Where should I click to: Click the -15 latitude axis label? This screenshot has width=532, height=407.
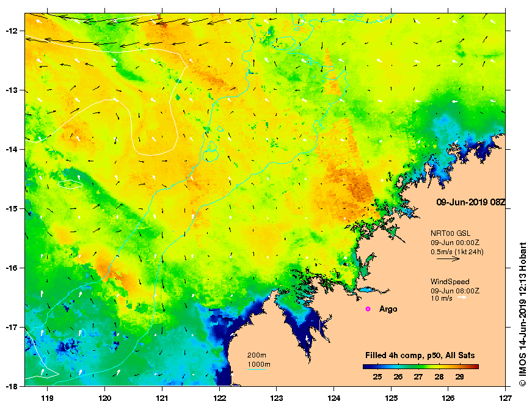coord(10,209)
